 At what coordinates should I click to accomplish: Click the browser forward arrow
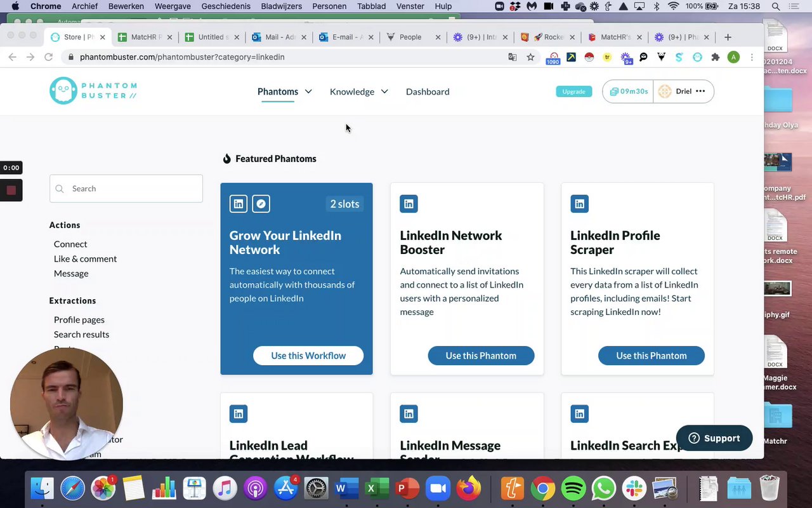pyautogui.click(x=30, y=57)
